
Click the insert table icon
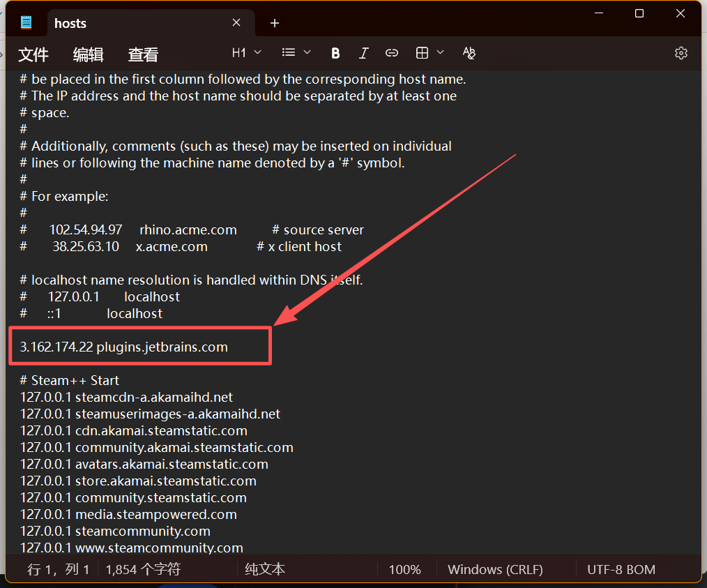click(422, 53)
